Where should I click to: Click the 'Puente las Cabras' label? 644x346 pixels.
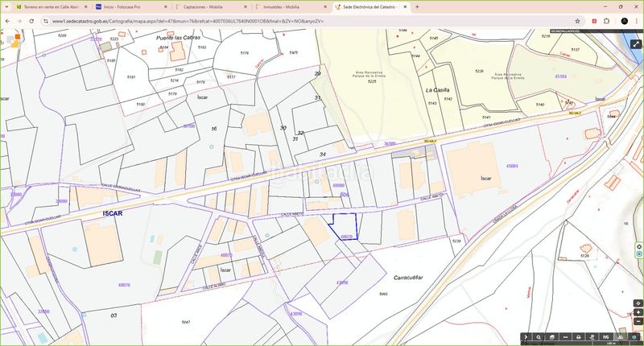(178, 37)
